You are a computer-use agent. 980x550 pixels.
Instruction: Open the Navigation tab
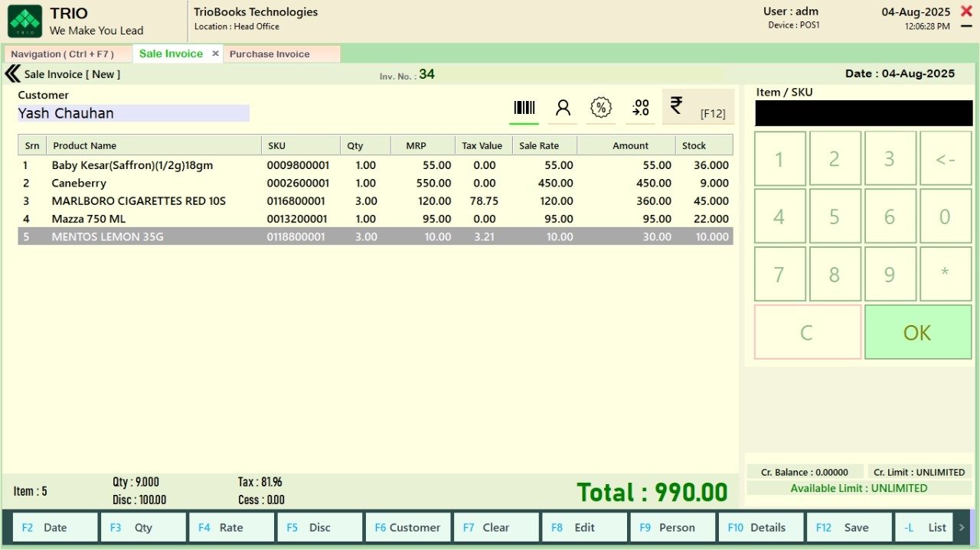tap(63, 54)
